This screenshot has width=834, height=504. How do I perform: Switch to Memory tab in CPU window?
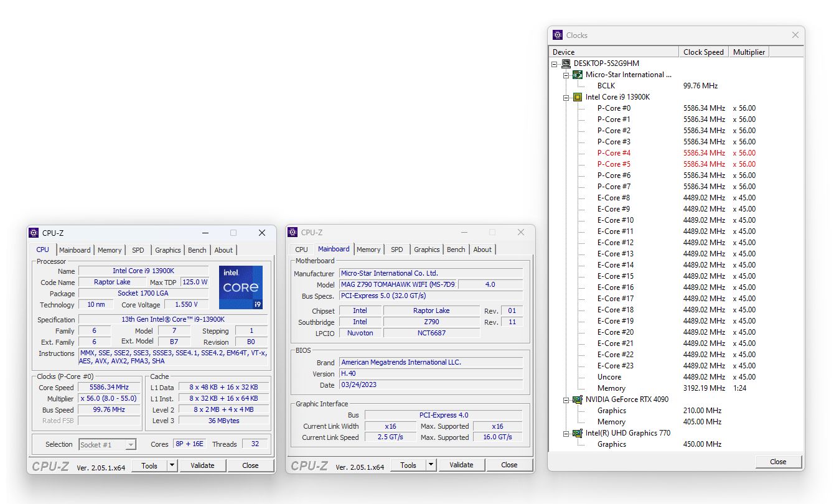tap(110, 250)
